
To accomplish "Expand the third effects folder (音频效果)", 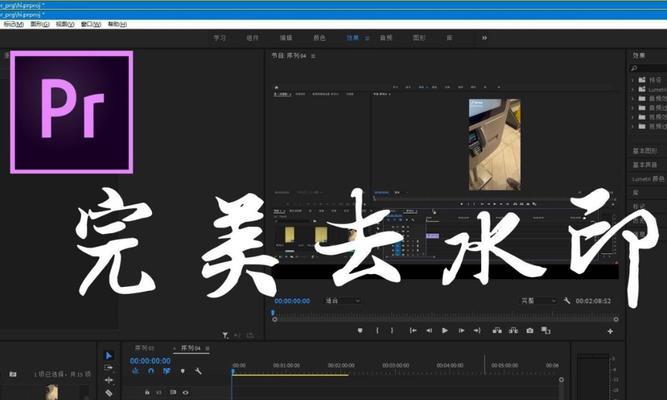I will pos(632,99).
